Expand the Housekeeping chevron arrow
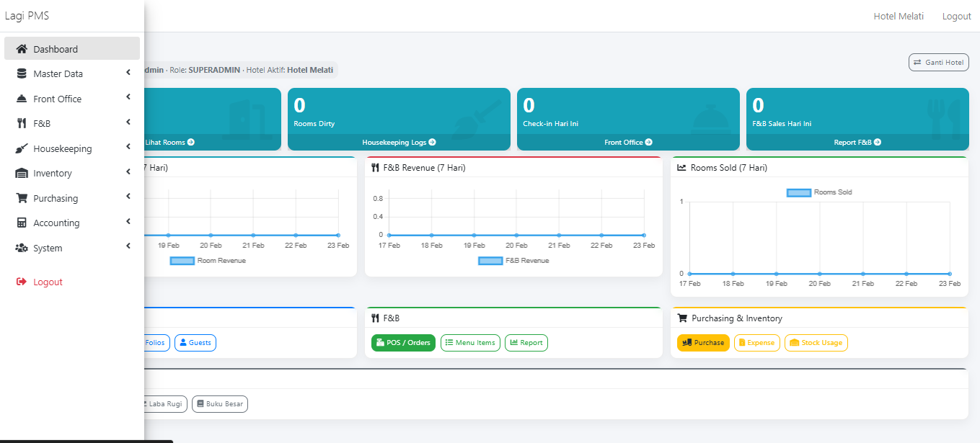This screenshot has width=980, height=443. coord(128,148)
